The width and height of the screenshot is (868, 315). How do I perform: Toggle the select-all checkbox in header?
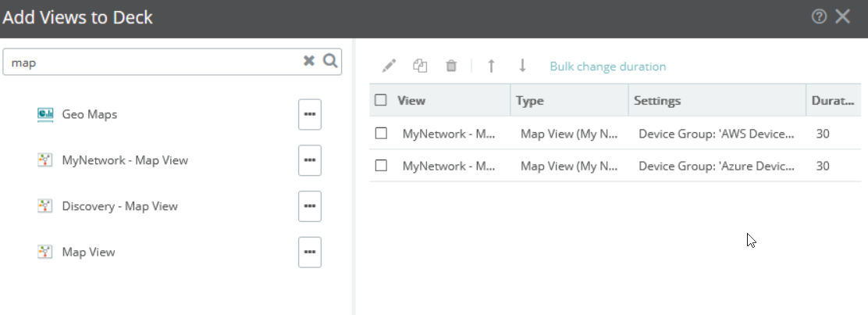(380, 100)
